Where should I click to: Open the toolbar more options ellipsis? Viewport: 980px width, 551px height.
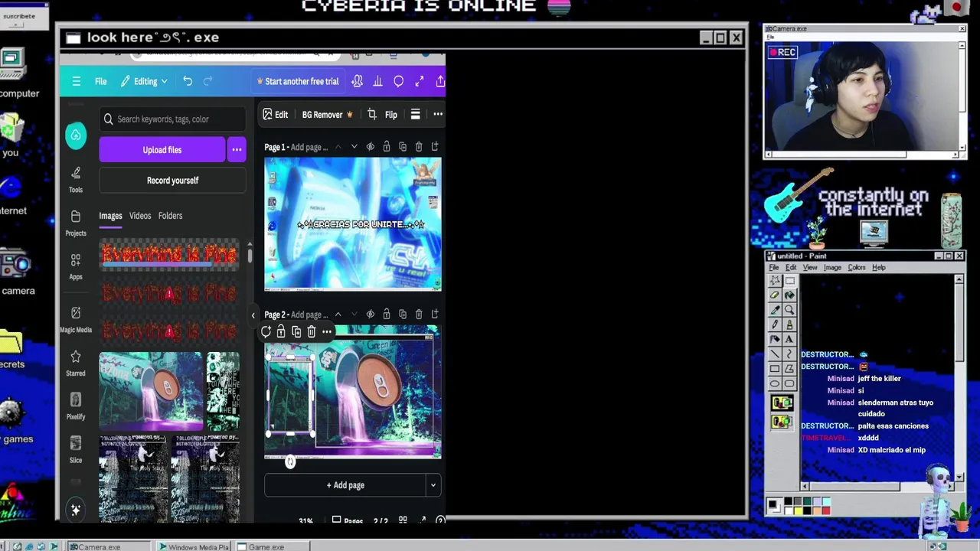click(x=438, y=114)
